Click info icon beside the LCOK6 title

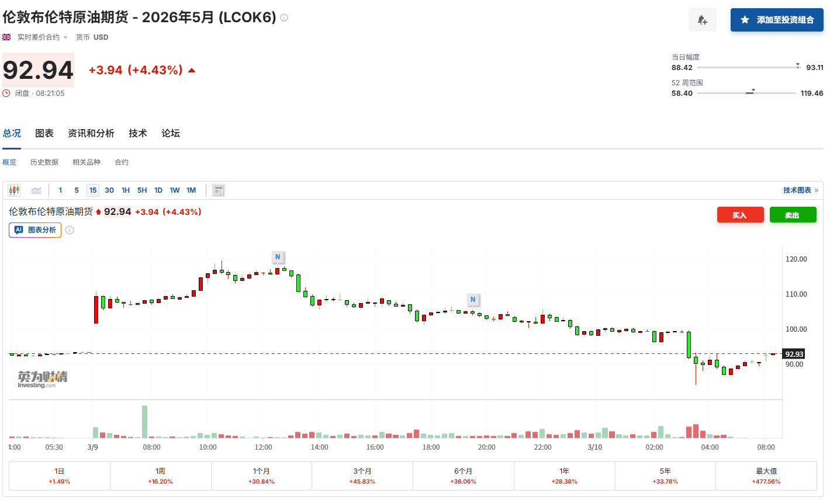[x=284, y=18]
